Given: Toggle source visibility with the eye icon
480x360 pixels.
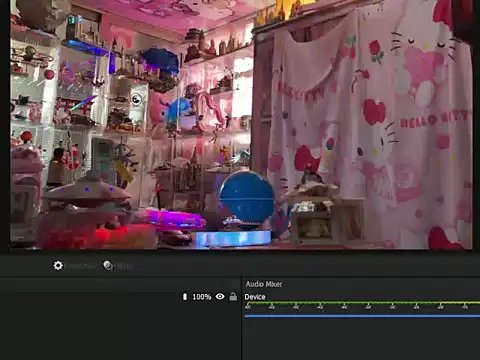Looking at the screenshot, I should pos(220,296).
